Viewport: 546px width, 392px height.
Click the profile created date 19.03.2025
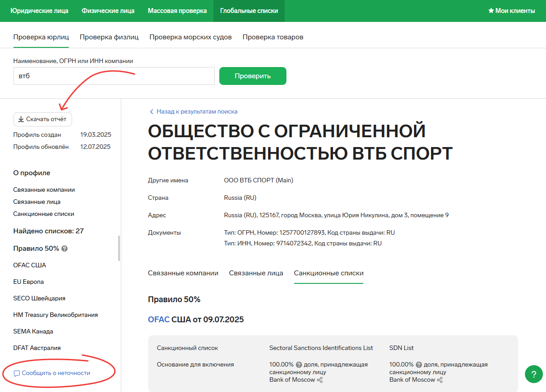(x=96, y=135)
